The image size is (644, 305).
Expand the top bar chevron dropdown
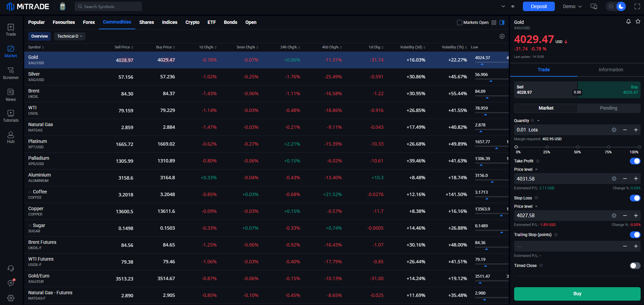pyautogui.click(x=503, y=6)
